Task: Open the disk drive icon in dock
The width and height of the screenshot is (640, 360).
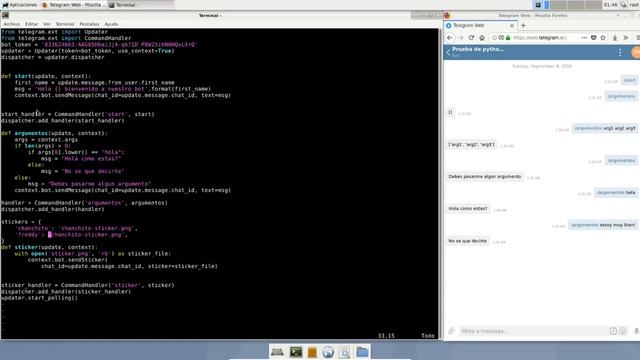Action: (277, 352)
